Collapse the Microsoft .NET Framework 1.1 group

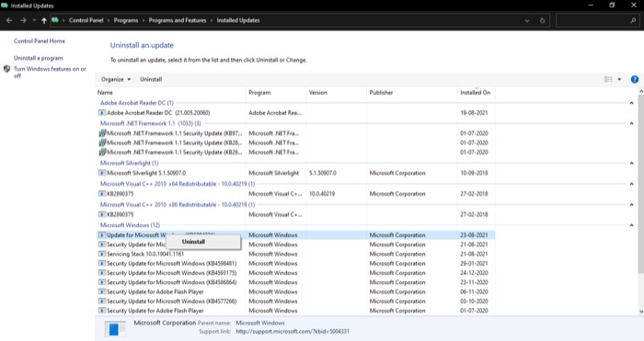632,123
